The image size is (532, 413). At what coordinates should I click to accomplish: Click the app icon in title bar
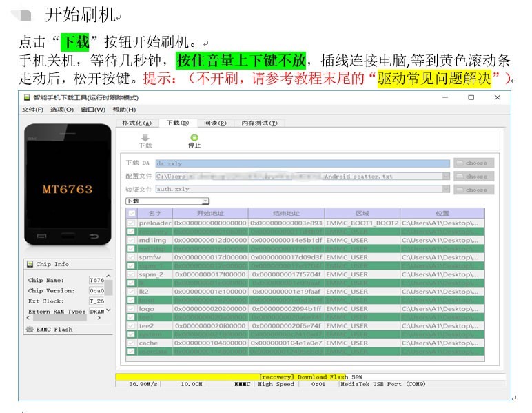point(27,98)
